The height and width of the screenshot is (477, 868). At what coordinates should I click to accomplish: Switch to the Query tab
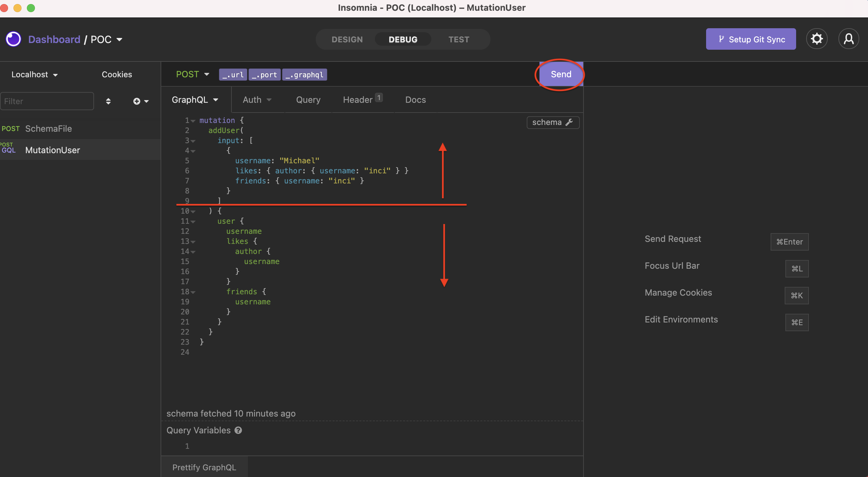coord(308,99)
